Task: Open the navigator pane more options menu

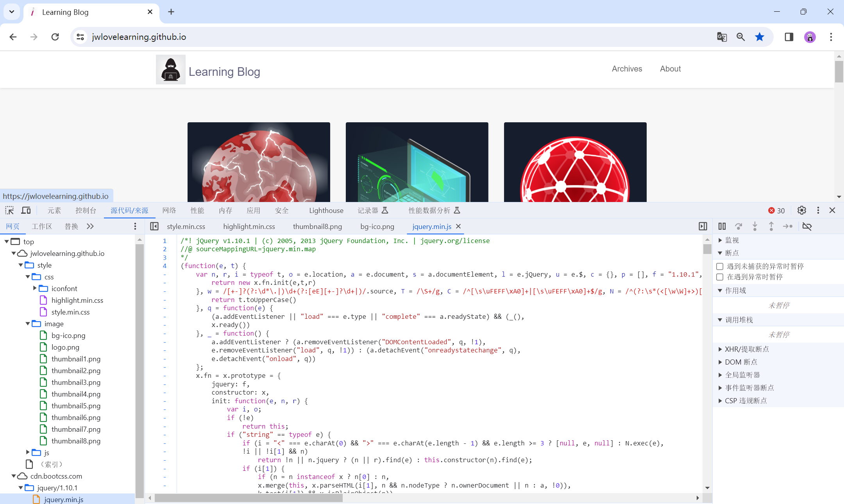Action: tap(135, 226)
